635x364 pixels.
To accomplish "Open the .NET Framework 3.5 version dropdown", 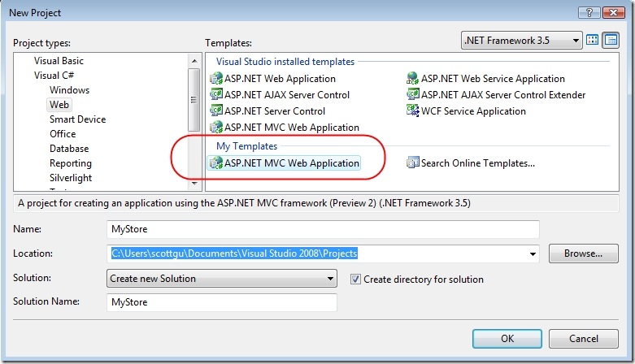I will (x=575, y=41).
